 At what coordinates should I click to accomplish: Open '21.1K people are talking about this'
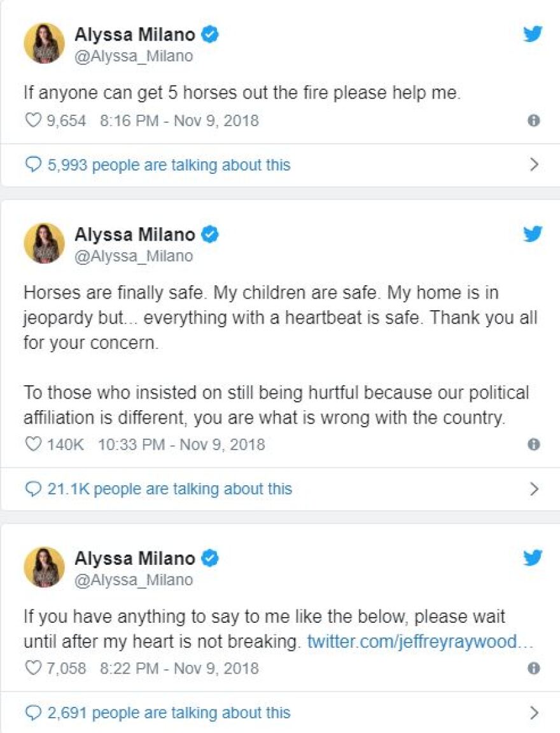pyautogui.click(x=170, y=489)
